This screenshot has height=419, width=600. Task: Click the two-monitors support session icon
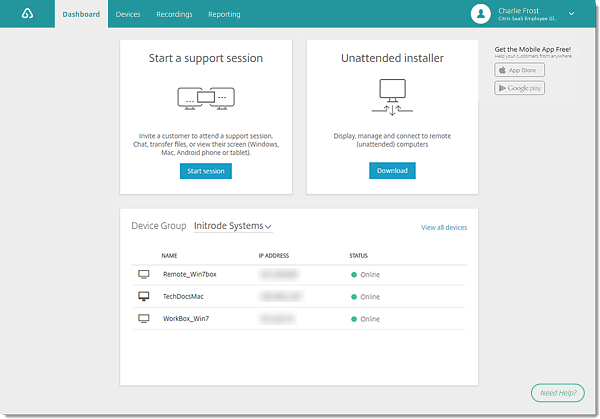point(206,98)
